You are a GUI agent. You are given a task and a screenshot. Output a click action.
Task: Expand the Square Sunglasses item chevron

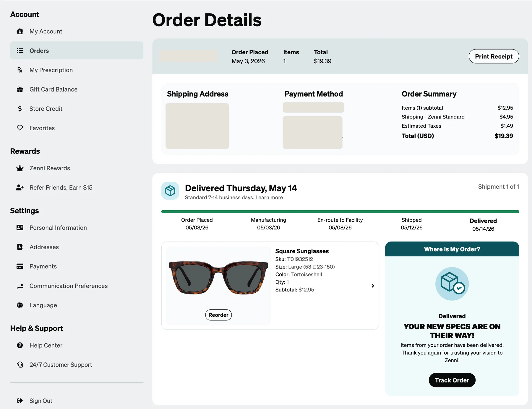point(373,286)
